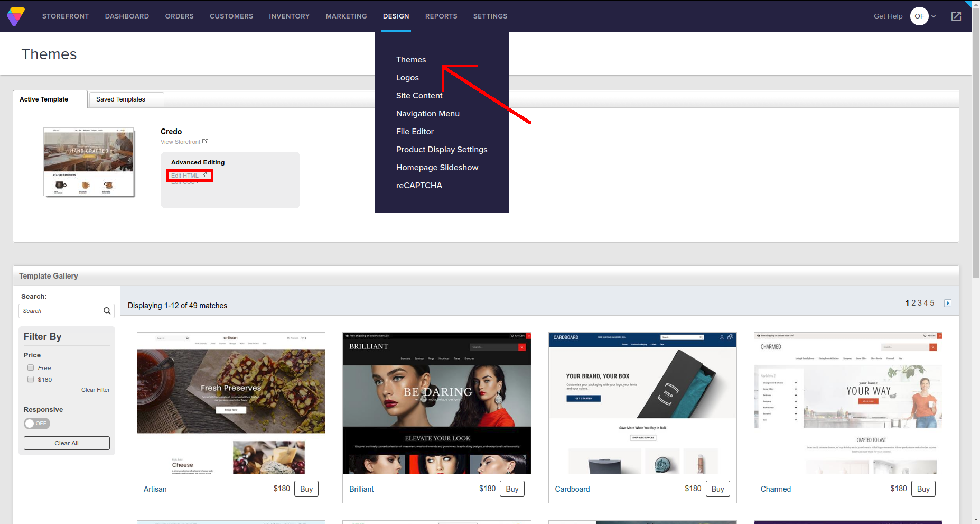Click the Charmed template name link
This screenshot has height=524, width=980.
[776, 489]
